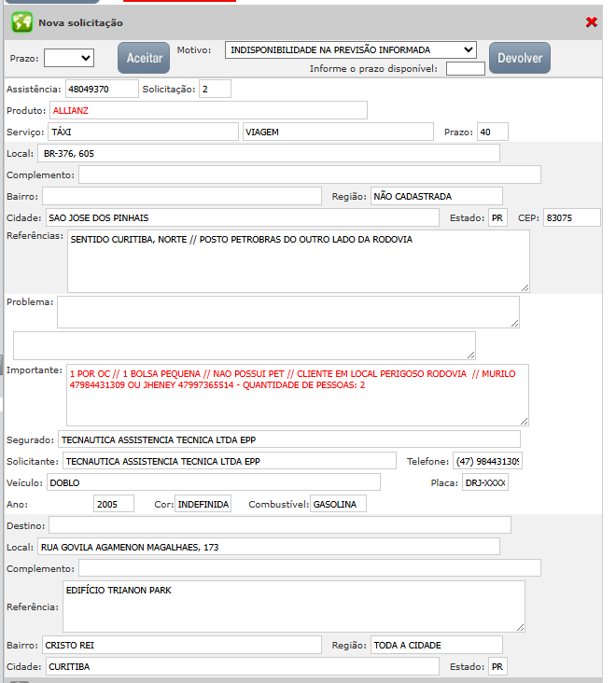The image size is (616, 683).
Task: Click the Importante red notes text area
Action: (x=298, y=395)
